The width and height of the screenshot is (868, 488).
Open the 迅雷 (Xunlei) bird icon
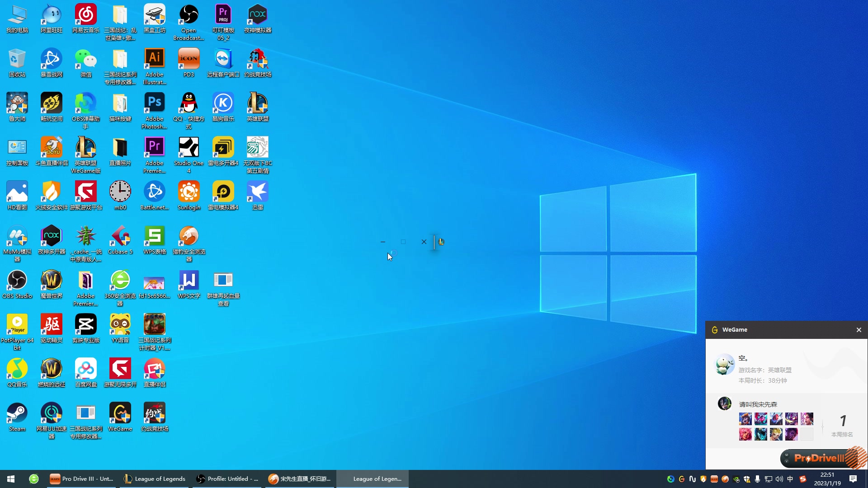click(257, 192)
